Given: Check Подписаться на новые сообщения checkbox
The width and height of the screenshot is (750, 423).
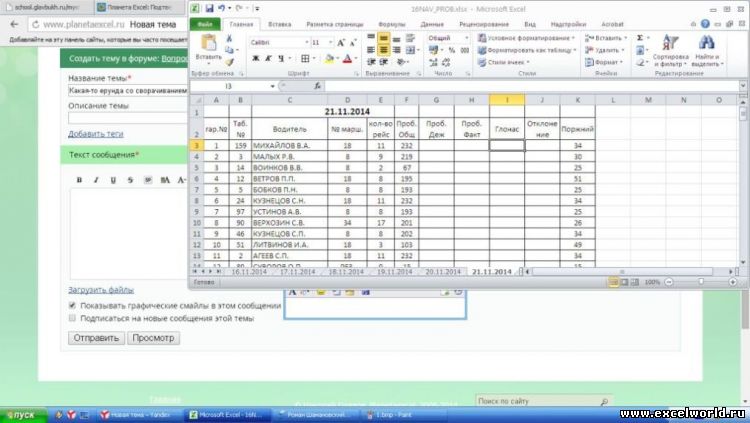Looking at the screenshot, I should (x=72, y=318).
